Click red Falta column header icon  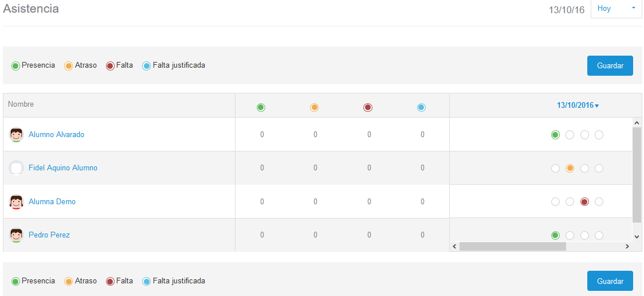point(368,107)
